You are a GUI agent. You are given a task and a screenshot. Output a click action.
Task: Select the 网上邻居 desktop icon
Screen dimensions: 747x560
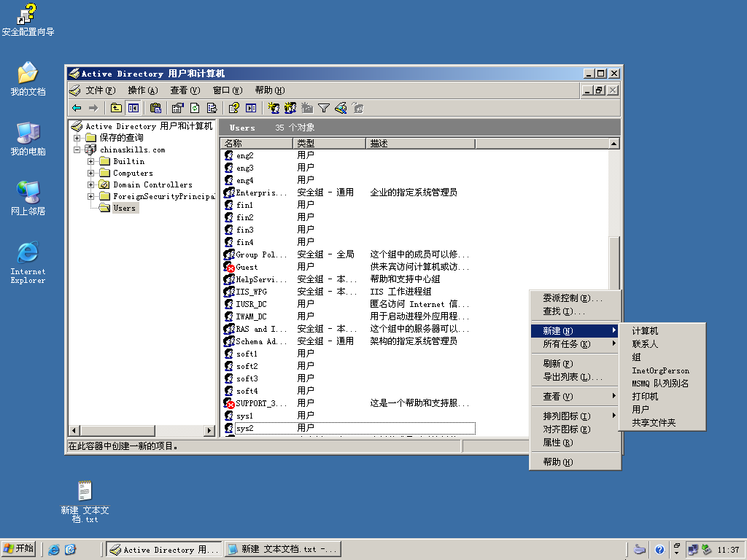(x=28, y=198)
